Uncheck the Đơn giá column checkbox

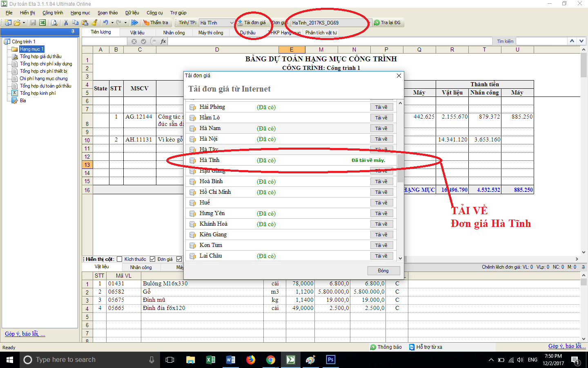pos(153,259)
